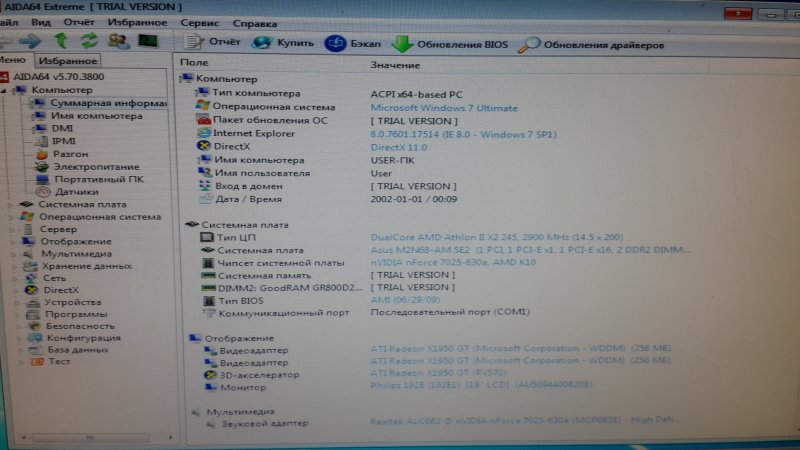Expand the Операционная система tree node
Viewport: 800px width, 450px height.
12,216
